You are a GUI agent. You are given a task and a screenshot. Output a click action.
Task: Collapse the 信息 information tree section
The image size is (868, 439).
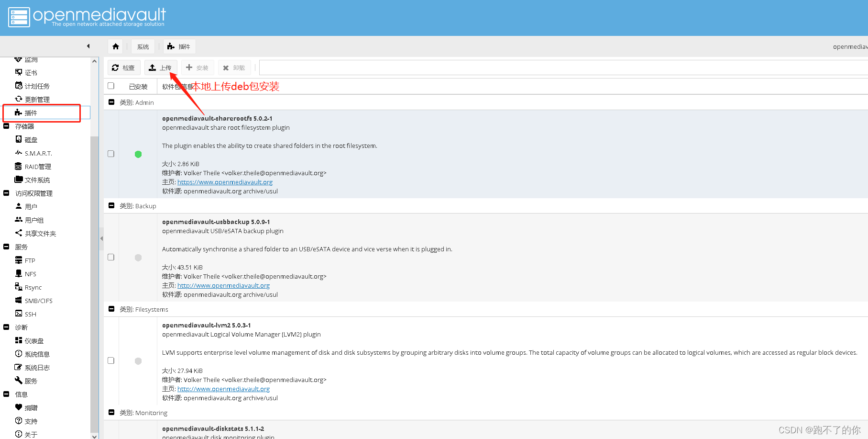(6, 394)
